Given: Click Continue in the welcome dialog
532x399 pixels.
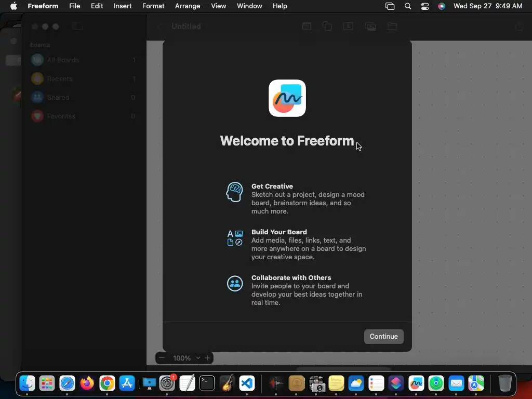Looking at the screenshot, I should tap(384, 336).
